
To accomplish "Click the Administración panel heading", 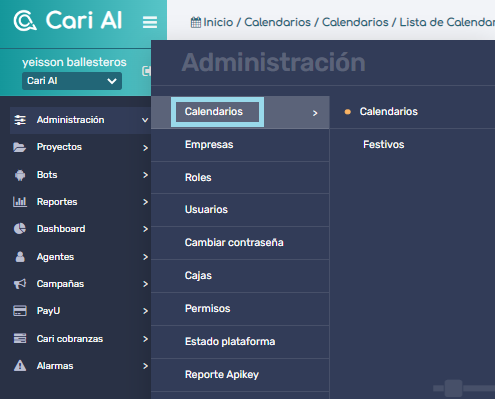I will point(273,62).
